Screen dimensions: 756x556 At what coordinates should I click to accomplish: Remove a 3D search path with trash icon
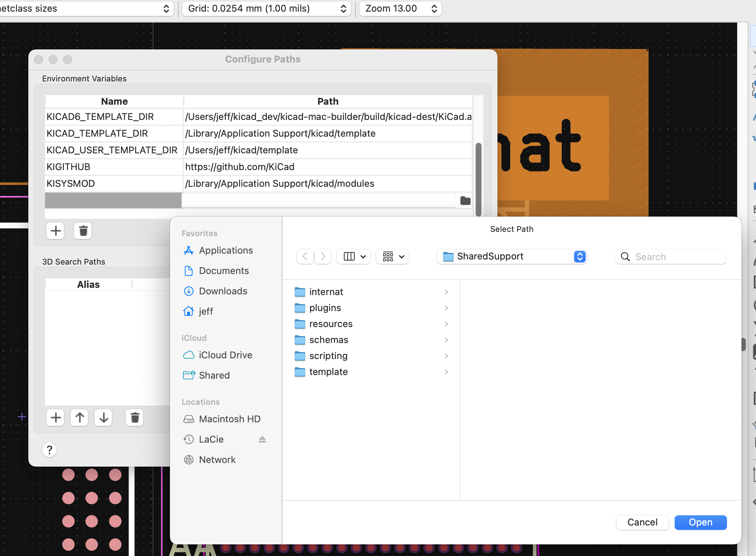click(x=134, y=418)
